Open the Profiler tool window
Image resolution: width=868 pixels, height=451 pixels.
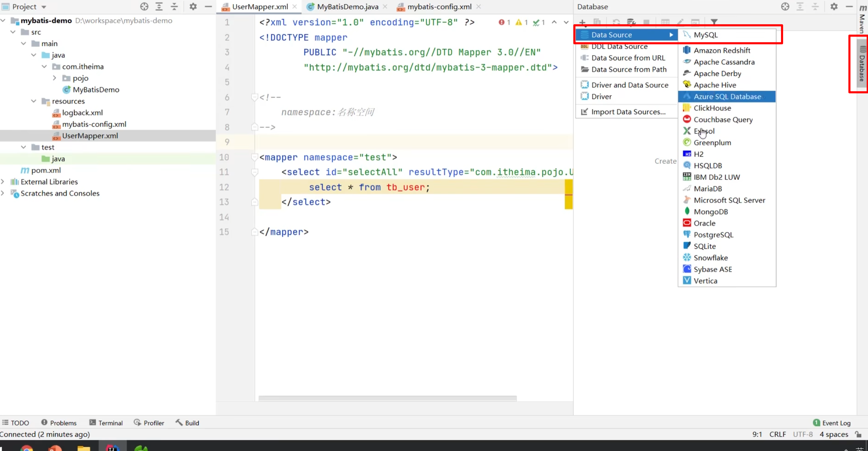(149, 423)
